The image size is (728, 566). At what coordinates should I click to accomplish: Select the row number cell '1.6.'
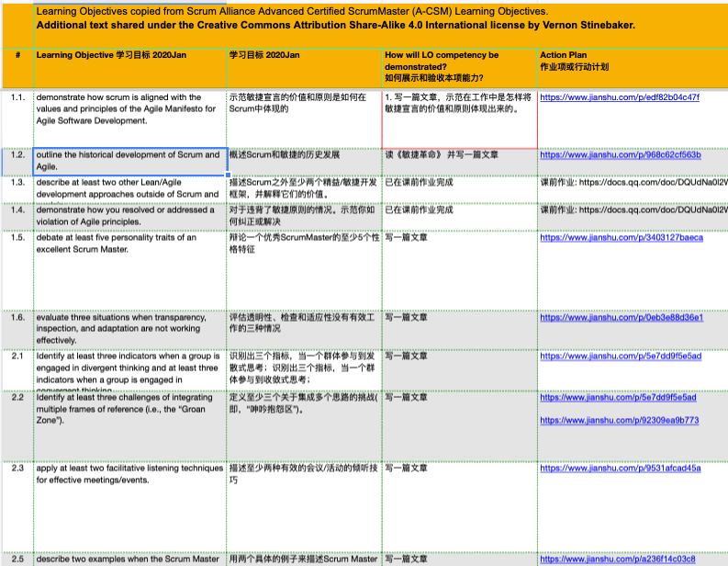[17, 331]
